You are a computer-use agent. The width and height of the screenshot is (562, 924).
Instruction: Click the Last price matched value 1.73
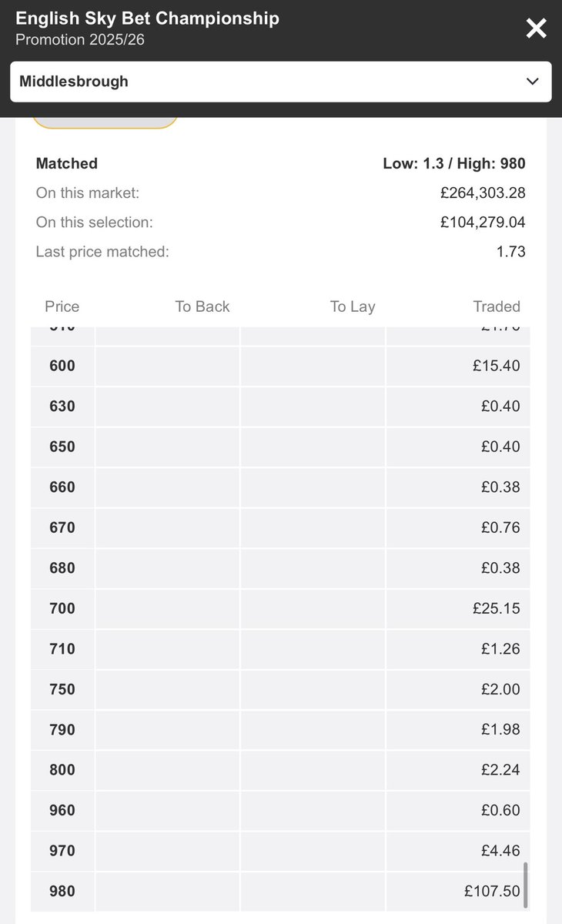[x=511, y=252]
